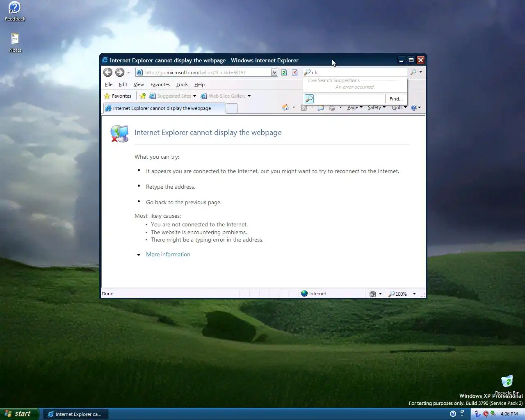Expand the Print dropdown arrow
The image size is (525, 420).
340,107
